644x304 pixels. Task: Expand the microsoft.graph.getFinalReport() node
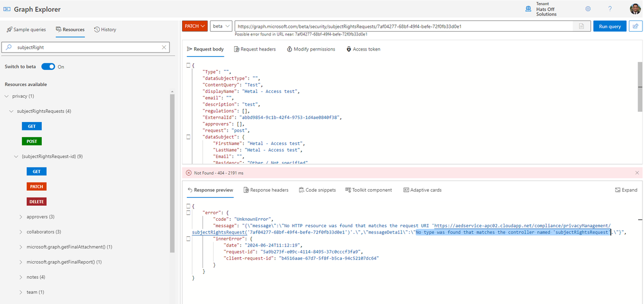point(21,262)
